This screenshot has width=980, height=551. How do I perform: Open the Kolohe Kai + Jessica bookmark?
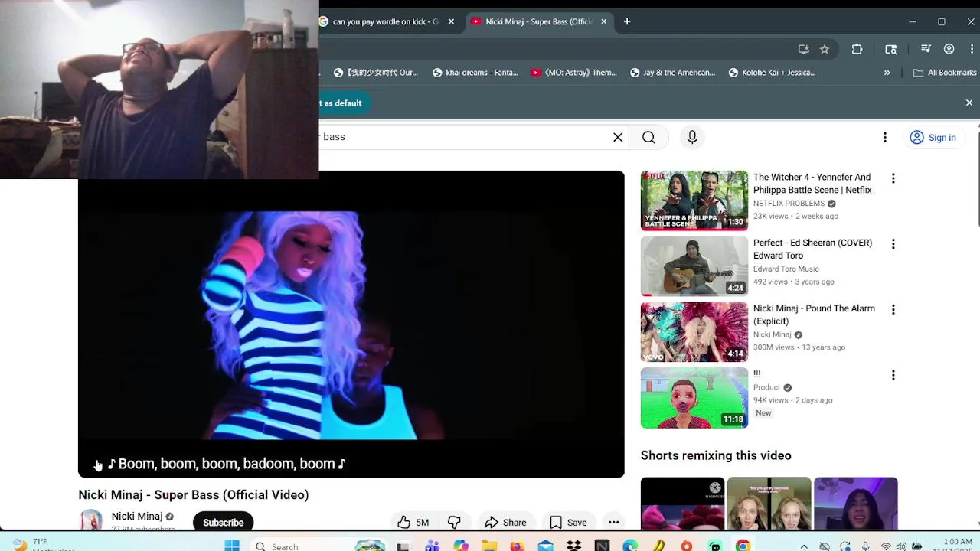[x=772, y=73]
